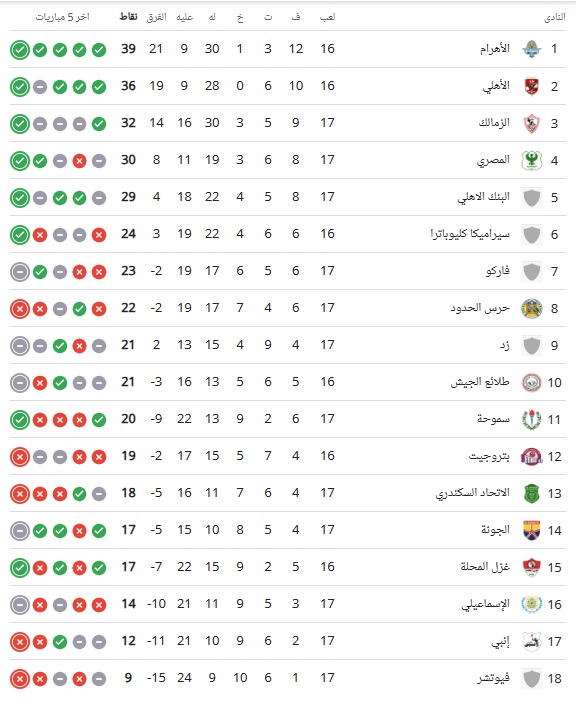
Task: Click the Al Ahly red crest icon
Action: 531,86
